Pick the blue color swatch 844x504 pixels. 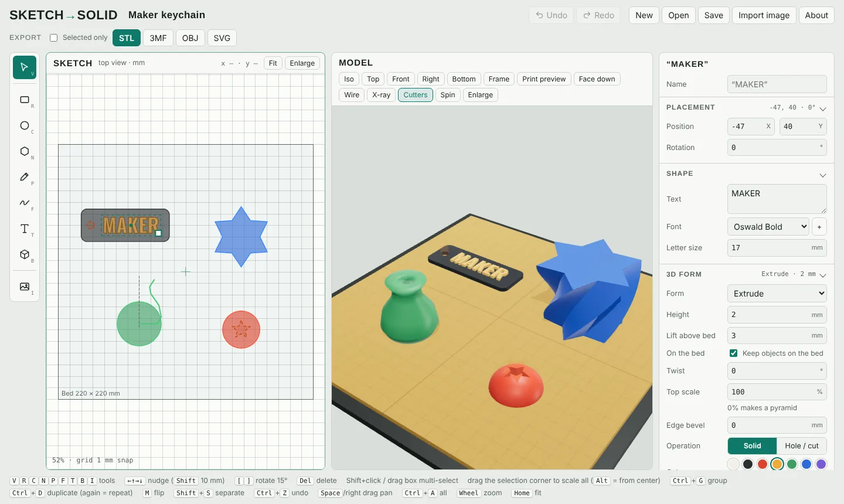pyautogui.click(x=806, y=464)
